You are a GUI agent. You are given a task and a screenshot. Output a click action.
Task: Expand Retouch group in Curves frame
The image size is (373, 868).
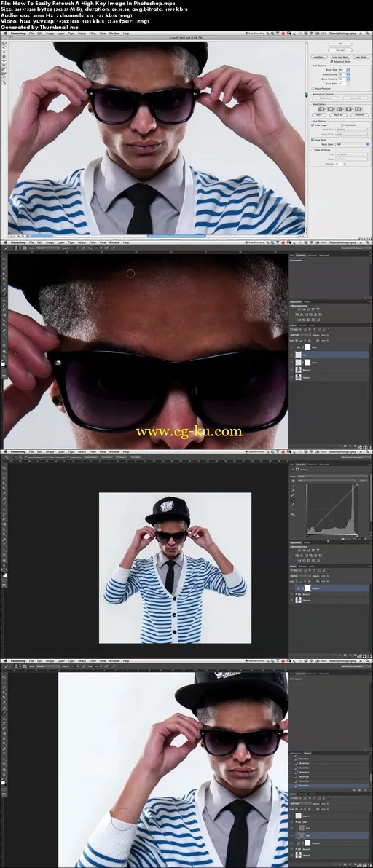(x=296, y=594)
